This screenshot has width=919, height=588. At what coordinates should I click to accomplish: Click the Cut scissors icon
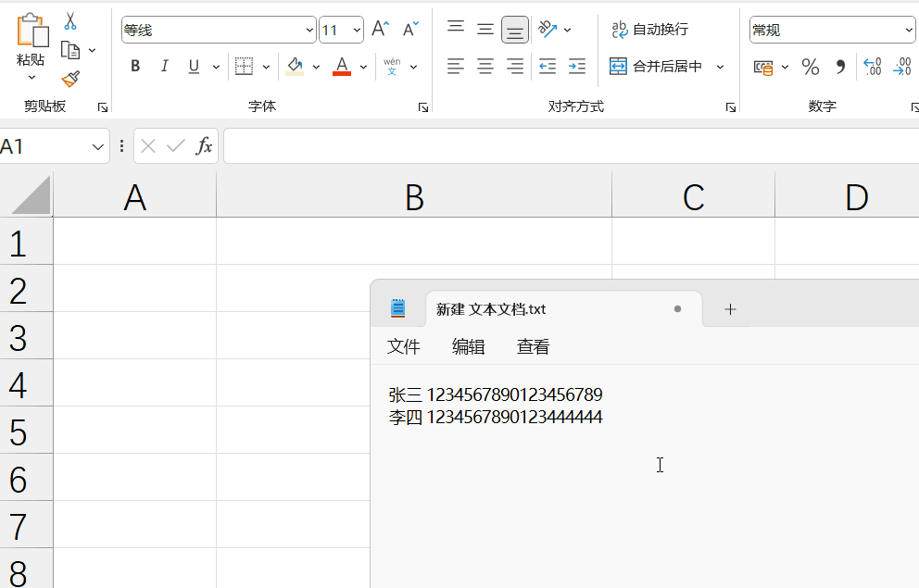point(70,21)
